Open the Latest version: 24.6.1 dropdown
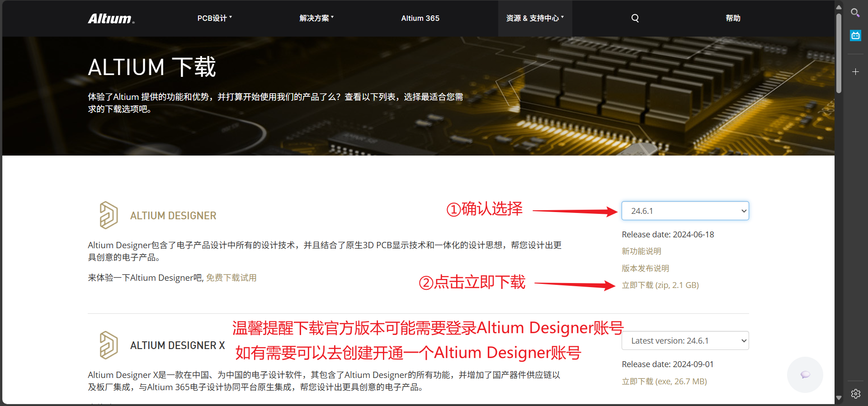 tap(685, 340)
